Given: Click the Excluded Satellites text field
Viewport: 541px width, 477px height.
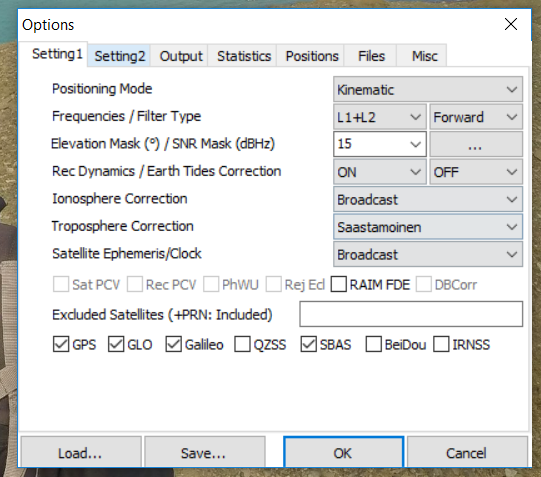Looking at the screenshot, I should 411,314.
